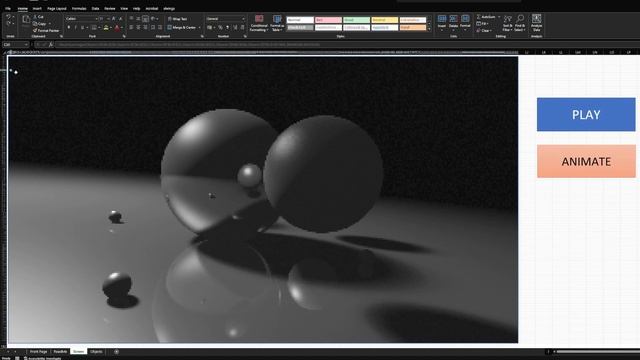Switch to the Front Page sheet tab
Image resolution: width=640 pixels, height=360 pixels.
click(x=38, y=351)
